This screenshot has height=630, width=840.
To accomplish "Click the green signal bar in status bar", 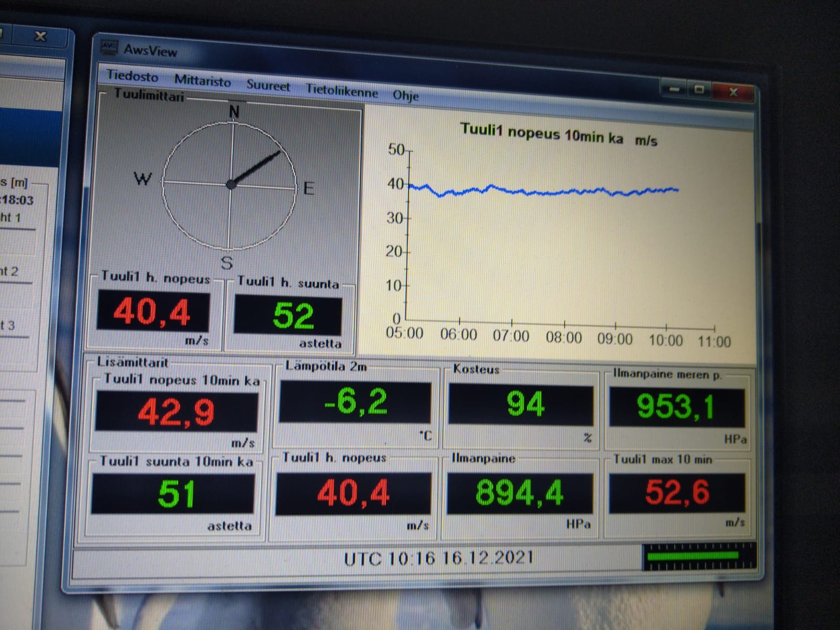I will pos(693,556).
